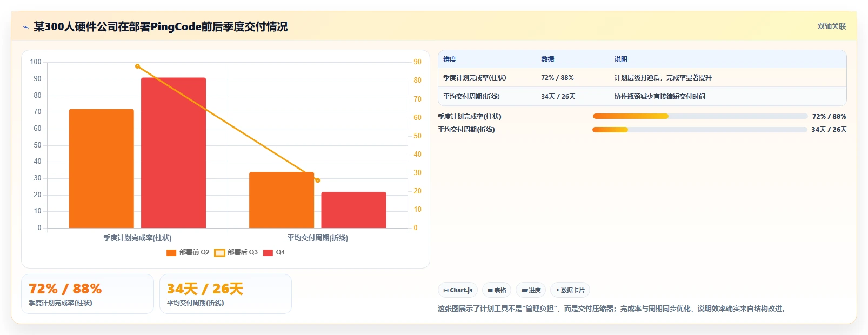Click the line point above 平均交付周期 bars
Screen dimensions: 868x335
pos(318,180)
